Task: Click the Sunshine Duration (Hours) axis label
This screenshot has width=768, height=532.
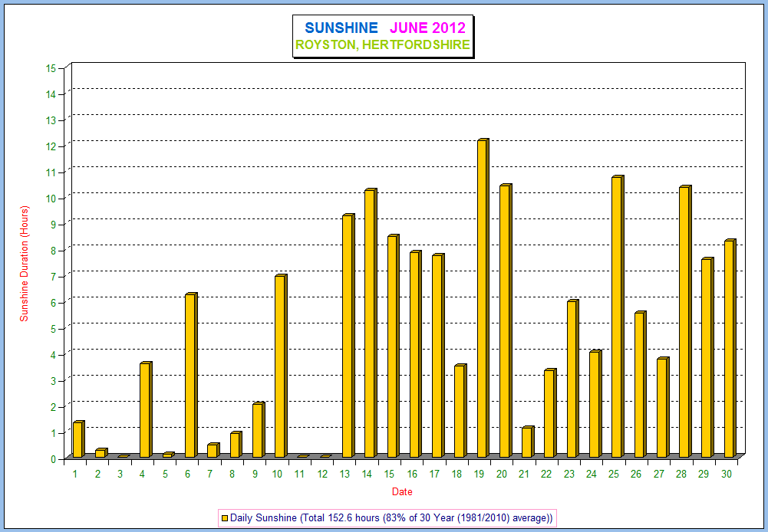Action: (x=25, y=263)
